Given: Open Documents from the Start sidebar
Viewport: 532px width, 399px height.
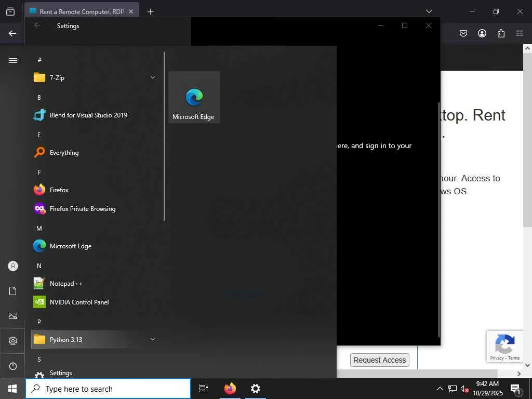Looking at the screenshot, I should 13,291.
